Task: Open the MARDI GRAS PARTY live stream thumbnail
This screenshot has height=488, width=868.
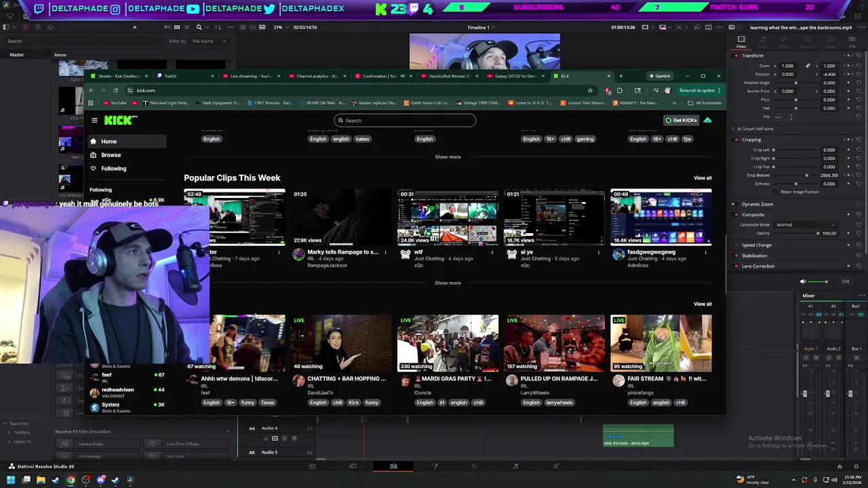Action: coord(448,343)
